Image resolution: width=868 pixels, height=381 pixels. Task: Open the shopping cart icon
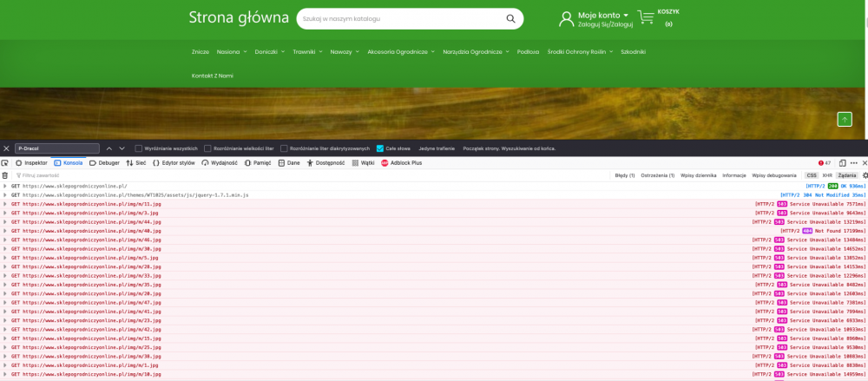click(x=646, y=17)
